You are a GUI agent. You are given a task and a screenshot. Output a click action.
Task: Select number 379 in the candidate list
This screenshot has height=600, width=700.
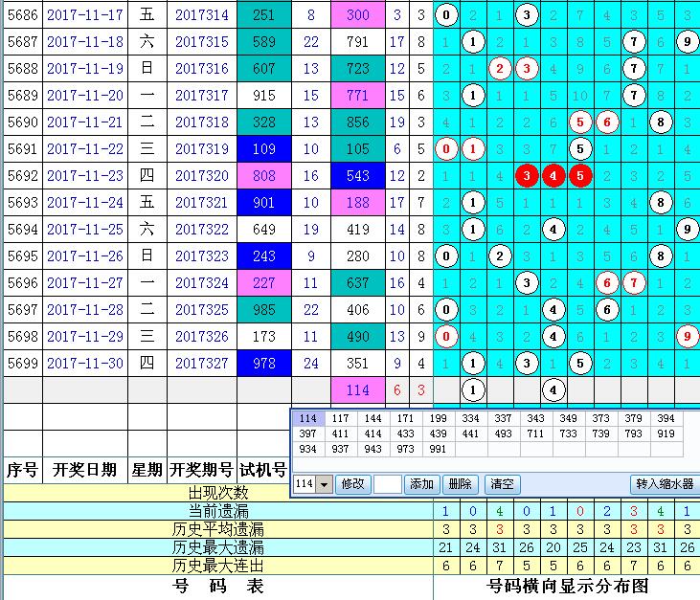click(x=634, y=418)
